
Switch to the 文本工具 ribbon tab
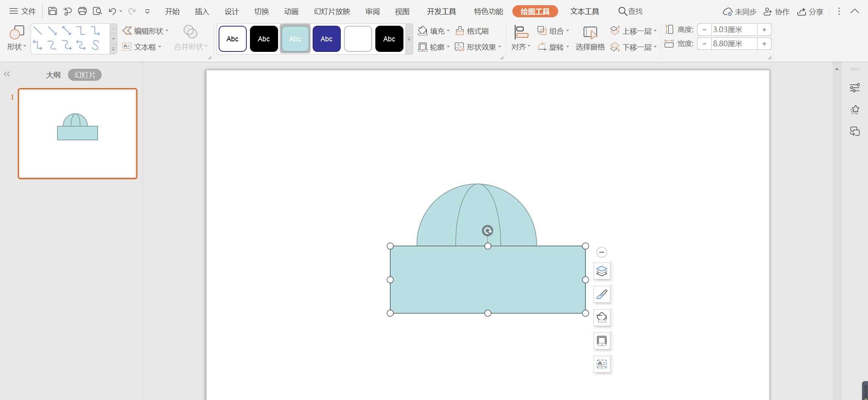pos(584,11)
